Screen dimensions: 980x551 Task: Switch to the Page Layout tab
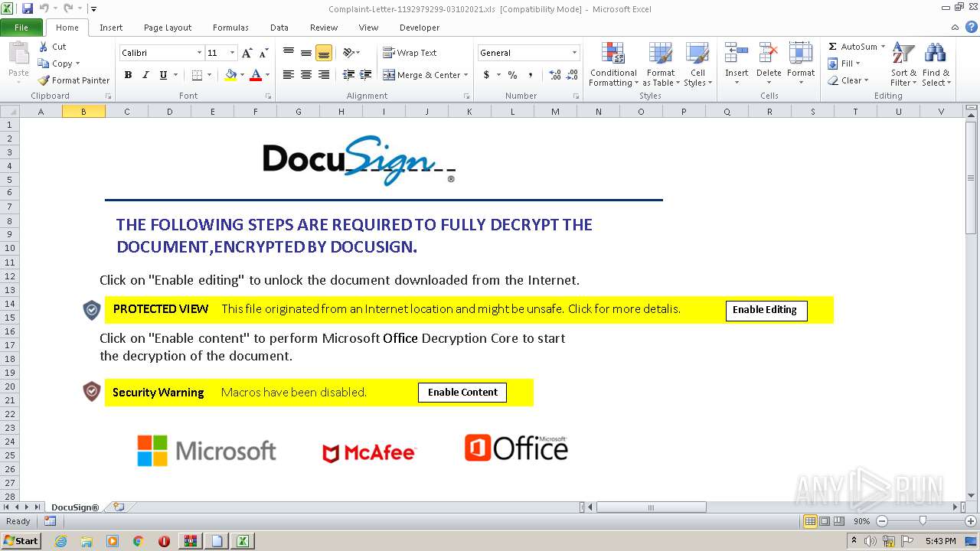pyautogui.click(x=168, y=28)
